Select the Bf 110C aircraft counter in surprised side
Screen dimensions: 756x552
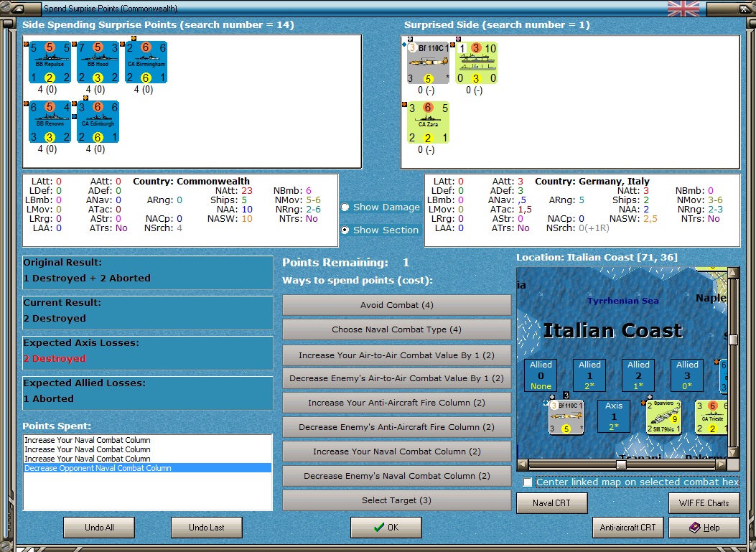click(x=428, y=62)
